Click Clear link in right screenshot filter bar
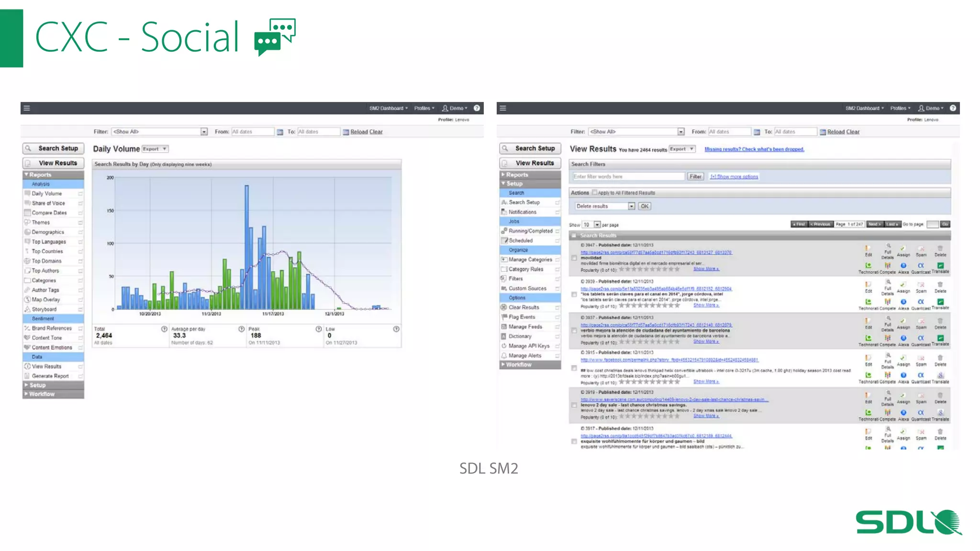980x551 pixels. click(x=853, y=132)
